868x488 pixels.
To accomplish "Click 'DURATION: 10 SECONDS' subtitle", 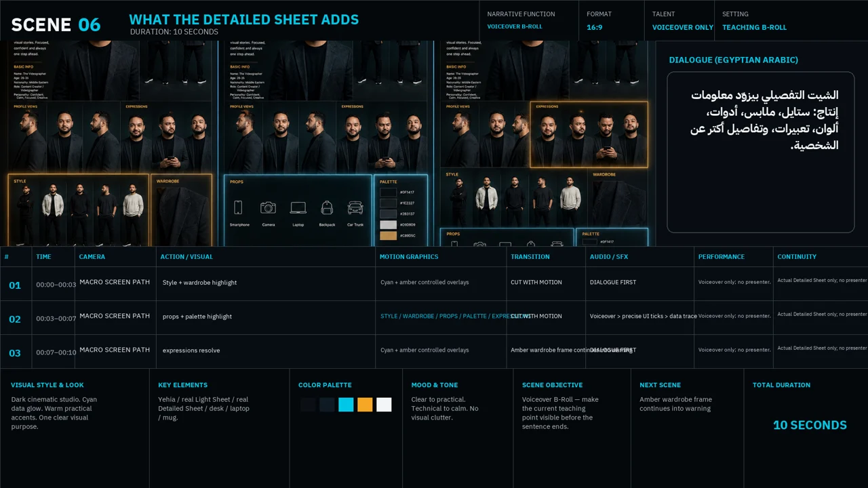I will [x=174, y=32].
